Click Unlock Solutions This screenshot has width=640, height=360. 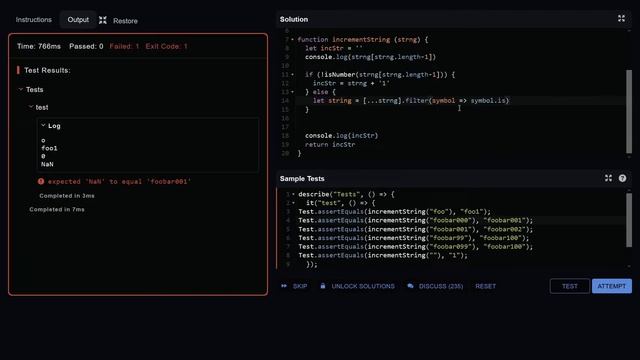coord(363,286)
